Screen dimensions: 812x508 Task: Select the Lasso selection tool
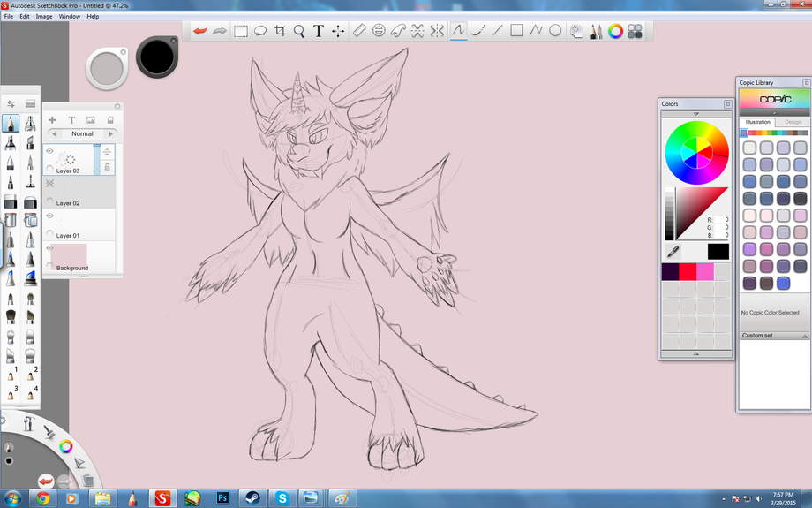click(x=260, y=31)
